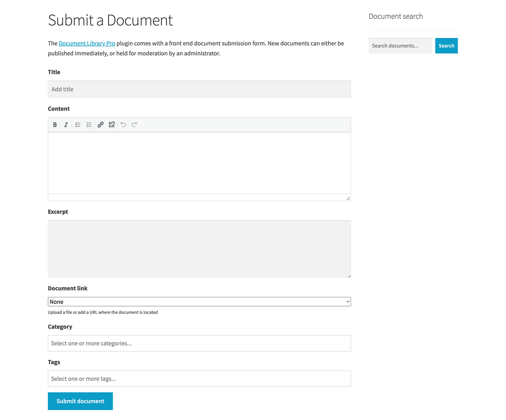Screen dimensions: 506x420
Task: Click the 'Submit a Document' heading
Action: pos(110,20)
